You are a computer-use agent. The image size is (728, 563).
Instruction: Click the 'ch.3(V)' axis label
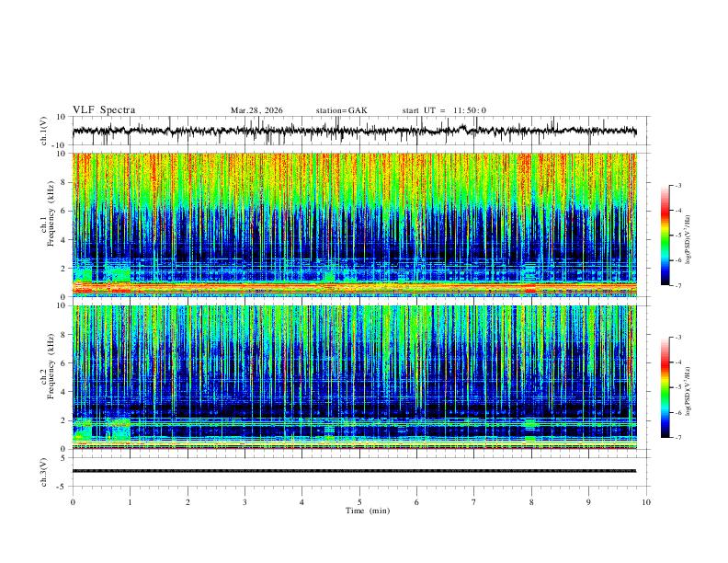point(44,472)
